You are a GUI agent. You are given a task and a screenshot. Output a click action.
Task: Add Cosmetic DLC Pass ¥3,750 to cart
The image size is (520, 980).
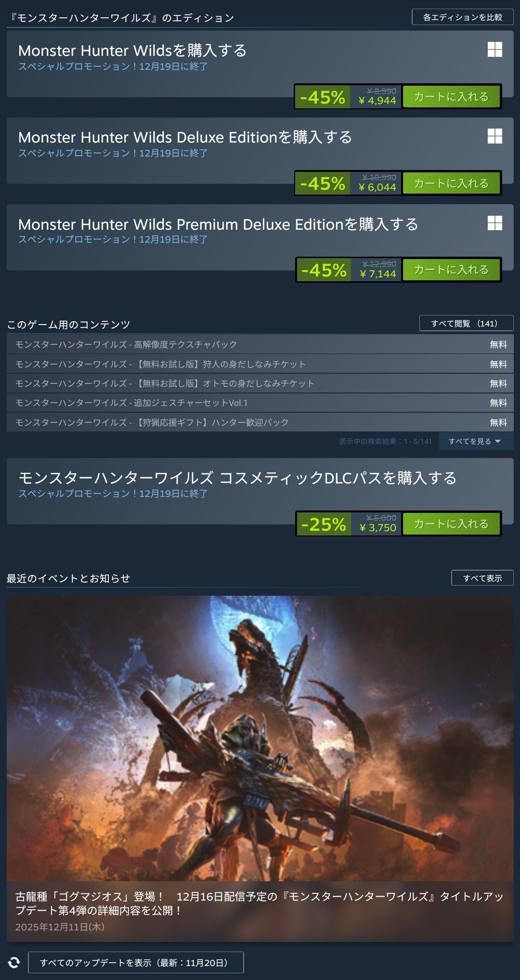[451, 523]
